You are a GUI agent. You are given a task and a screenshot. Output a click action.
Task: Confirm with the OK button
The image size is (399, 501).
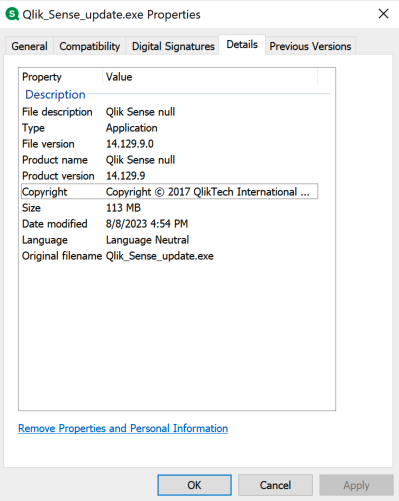(194, 485)
